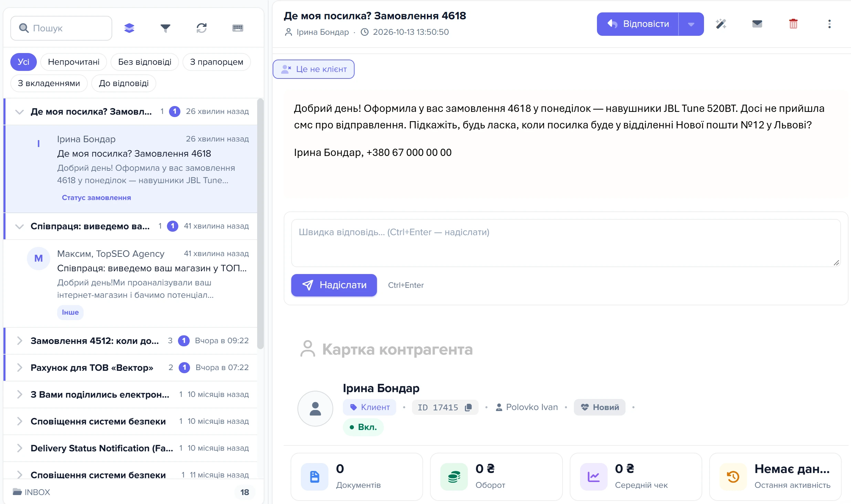Collapse the 'Співпраця: виведемо' thread
Screen dimensions: 851x504
coord(20,226)
